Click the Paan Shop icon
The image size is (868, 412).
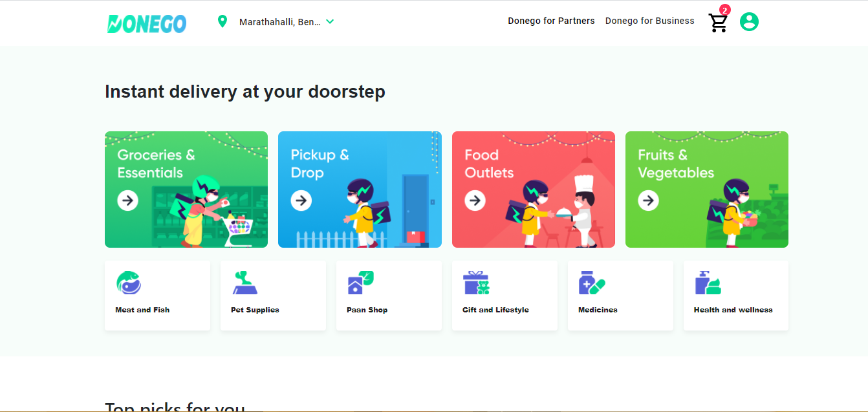pos(360,283)
